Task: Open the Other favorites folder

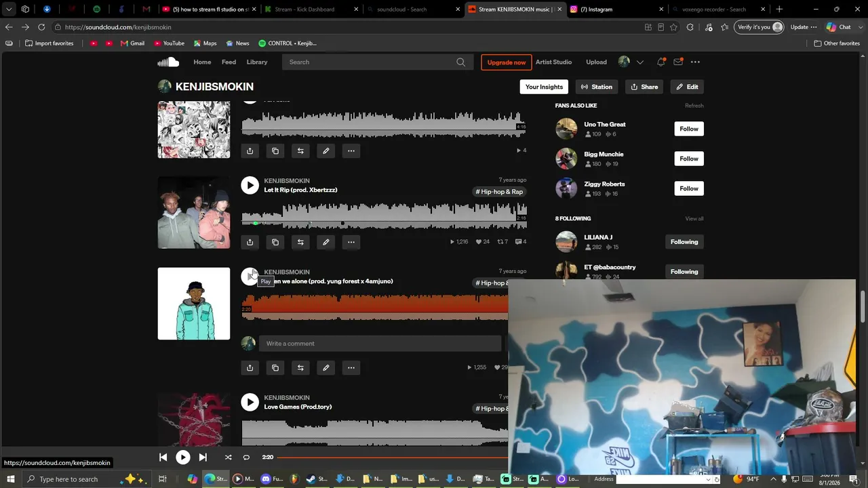Action: [x=837, y=43]
